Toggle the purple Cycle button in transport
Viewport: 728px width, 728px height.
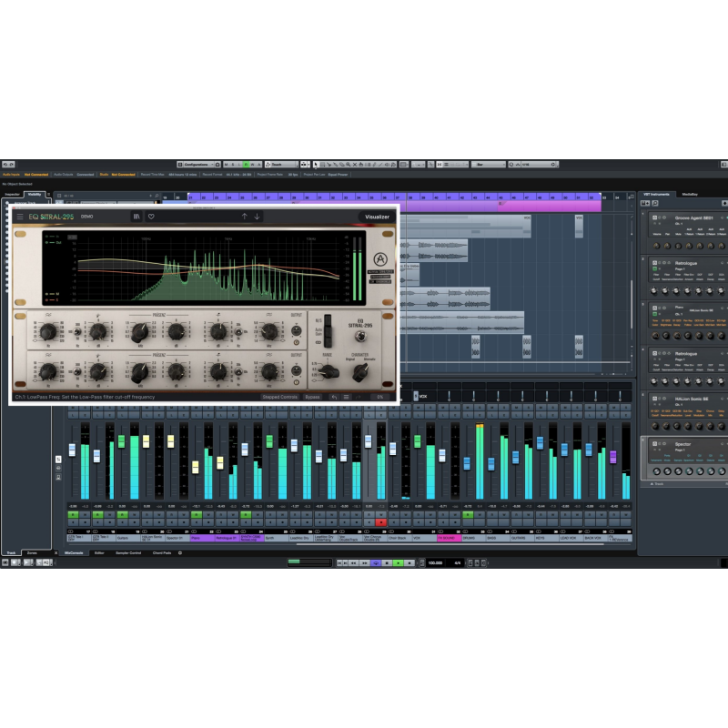[x=376, y=562]
